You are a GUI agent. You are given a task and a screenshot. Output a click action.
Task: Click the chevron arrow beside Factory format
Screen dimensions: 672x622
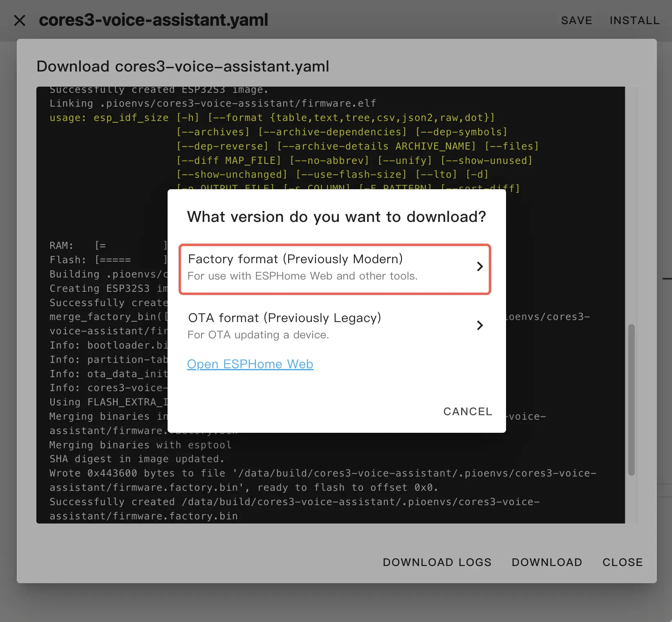(480, 267)
